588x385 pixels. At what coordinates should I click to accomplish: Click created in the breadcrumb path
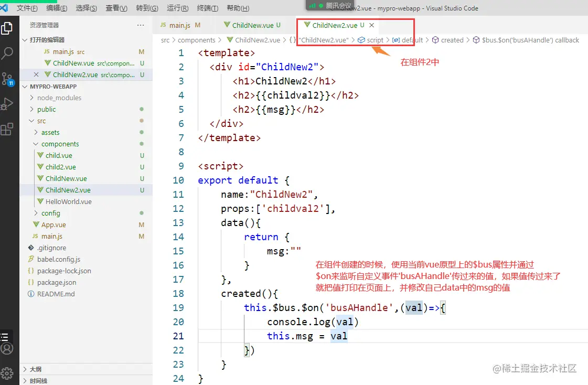[x=451, y=39]
